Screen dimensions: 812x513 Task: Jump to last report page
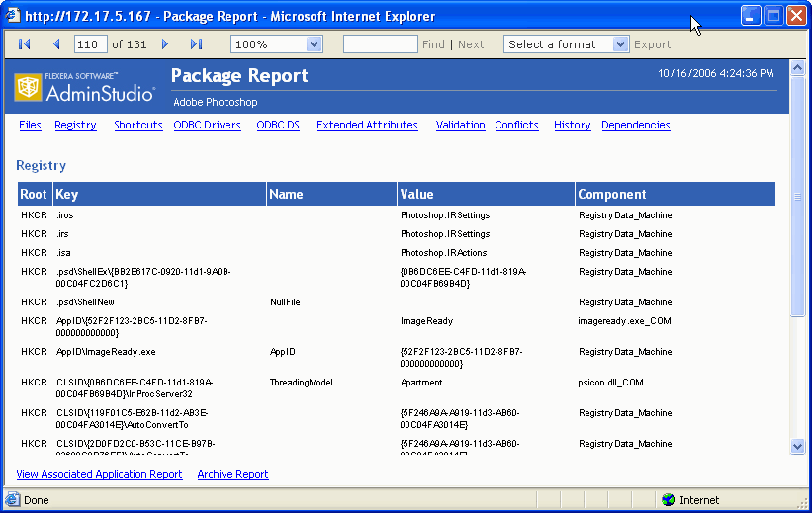pyautogui.click(x=196, y=44)
